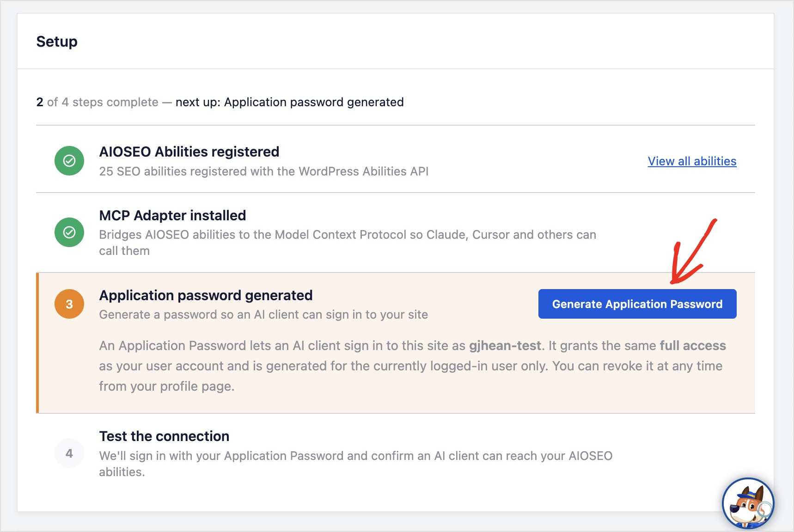This screenshot has height=532, width=794.
Task: Select the AIOSEO Abilities registered heading
Action: coord(189,151)
